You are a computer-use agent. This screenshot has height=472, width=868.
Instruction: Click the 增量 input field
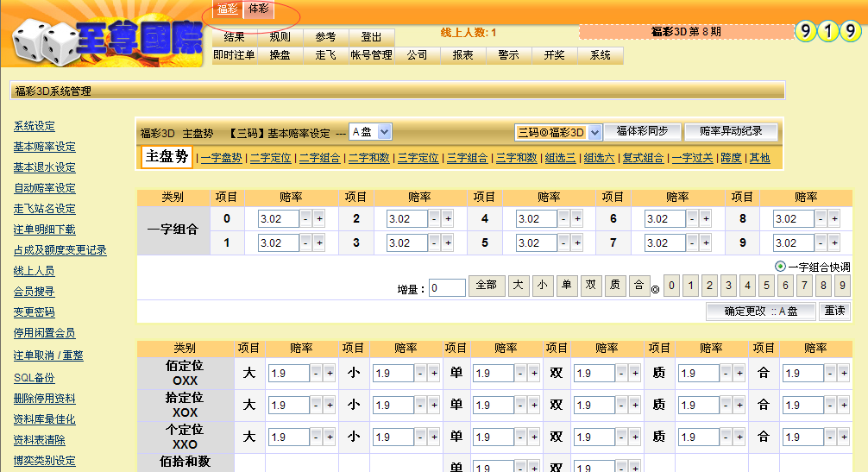447,288
